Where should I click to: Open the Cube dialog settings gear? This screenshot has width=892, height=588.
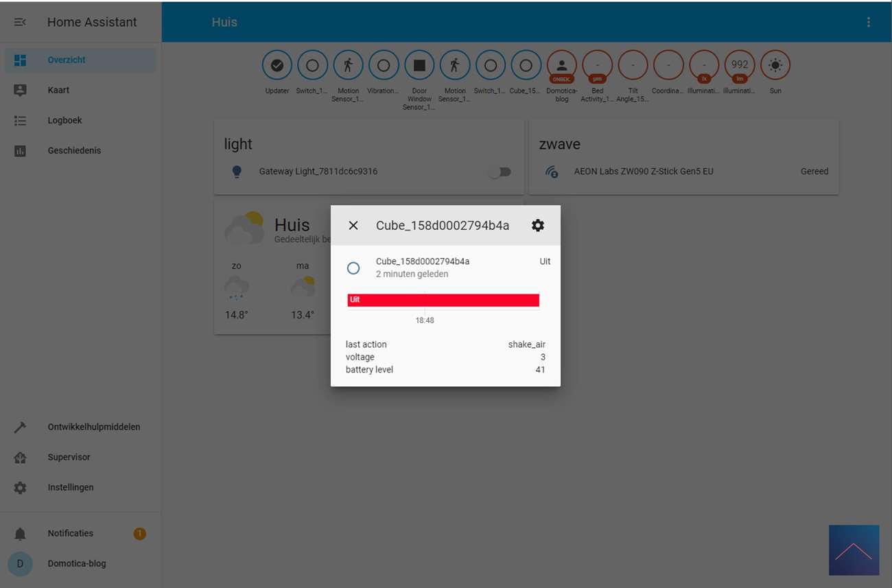538,226
